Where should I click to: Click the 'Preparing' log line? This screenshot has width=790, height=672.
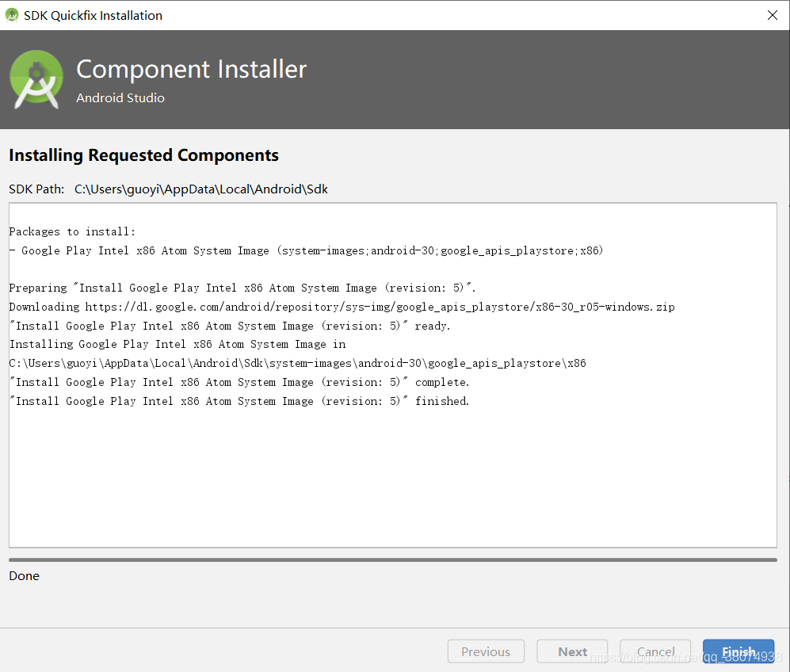tap(242, 288)
